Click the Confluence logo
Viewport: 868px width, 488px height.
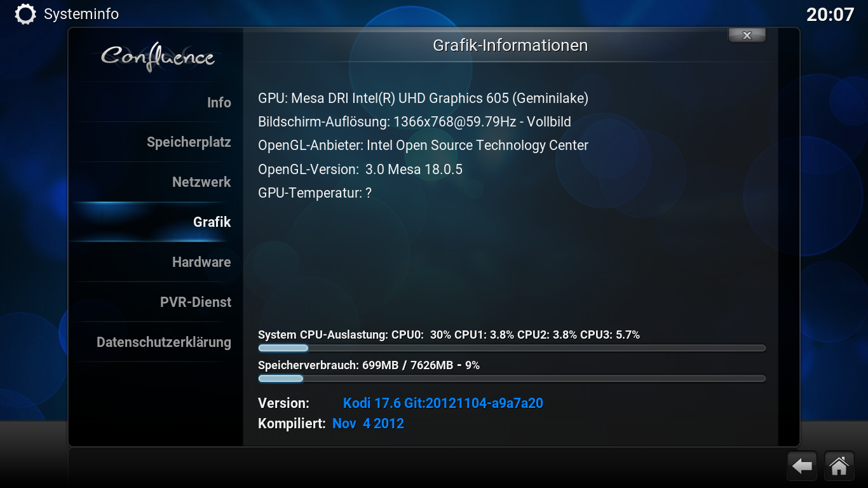[x=158, y=57]
